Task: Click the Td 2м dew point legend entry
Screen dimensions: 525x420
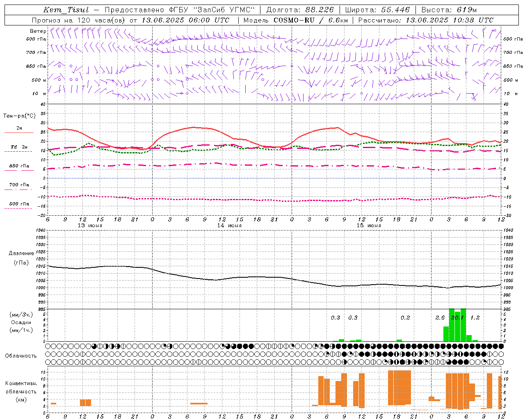Action: click(x=19, y=147)
